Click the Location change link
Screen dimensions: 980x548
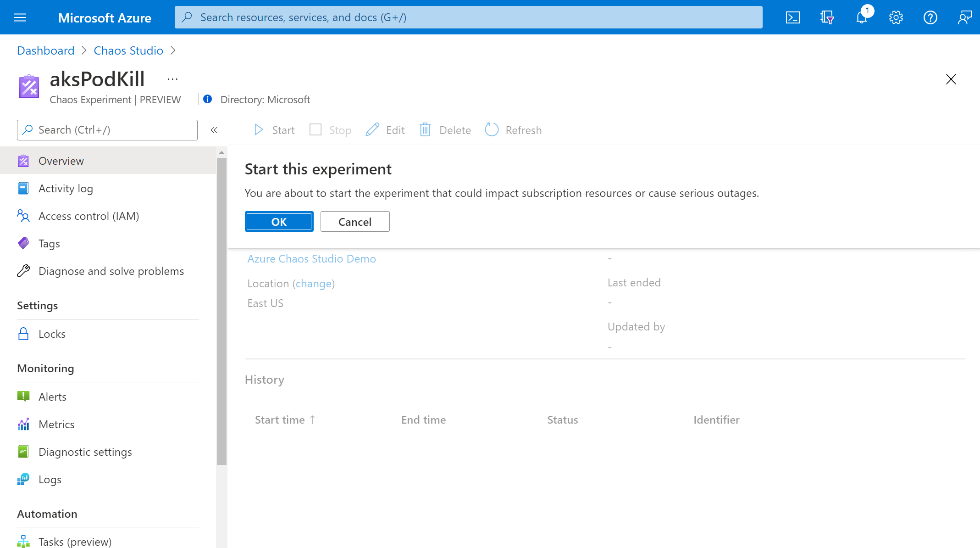pyautogui.click(x=314, y=283)
